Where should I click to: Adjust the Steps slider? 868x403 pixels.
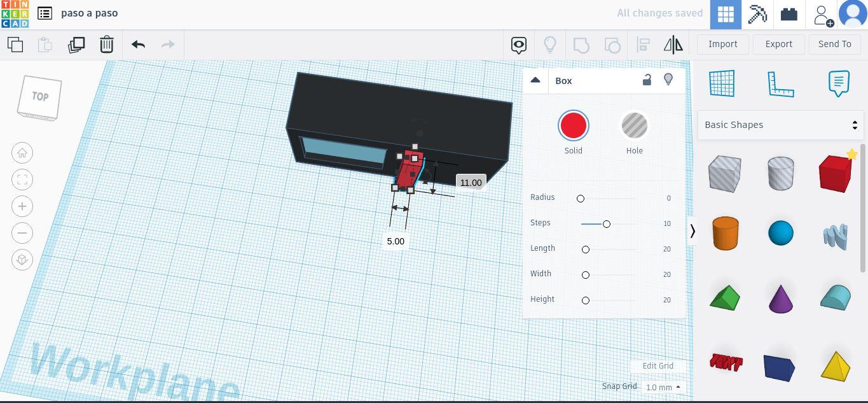(607, 224)
